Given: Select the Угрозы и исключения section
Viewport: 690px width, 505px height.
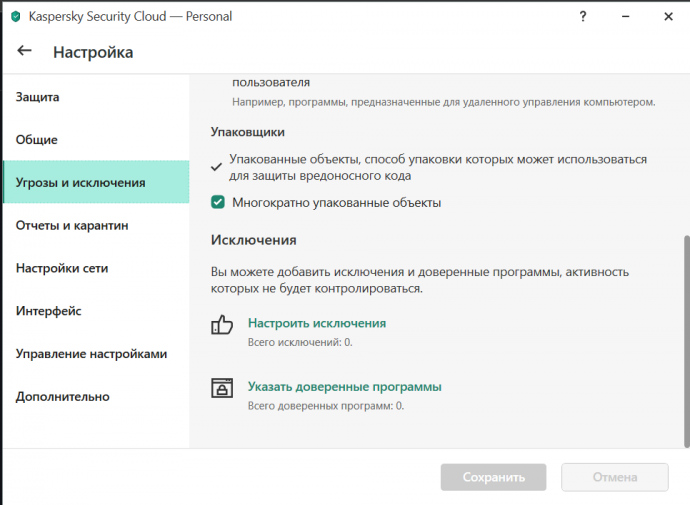Looking at the screenshot, I should tap(81, 183).
